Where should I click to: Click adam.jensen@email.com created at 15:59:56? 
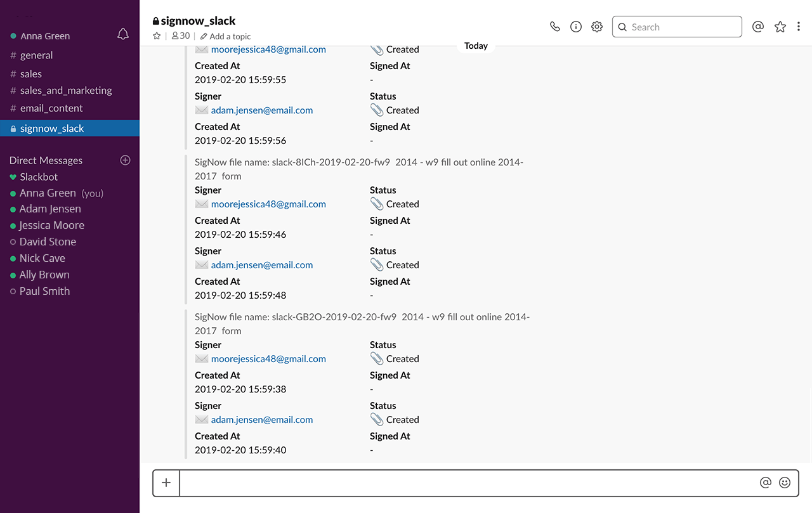[x=262, y=110]
